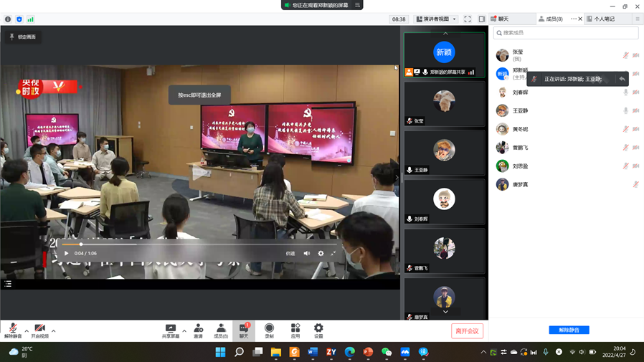Select 郑新颖 screen sharing video tile
644x362 pixels.
click(445, 55)
